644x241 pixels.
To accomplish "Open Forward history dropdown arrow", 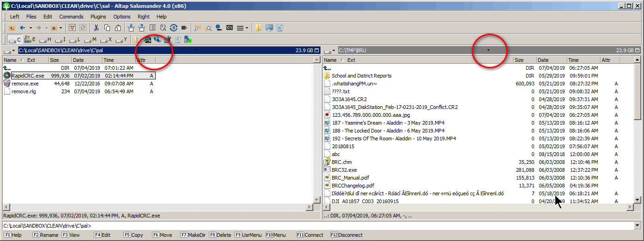I will [x=46, y=28].
